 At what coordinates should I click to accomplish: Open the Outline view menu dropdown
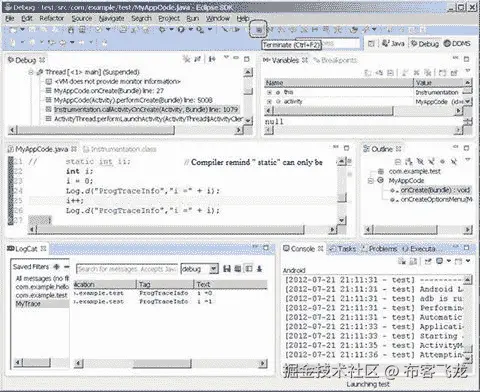[468, 160]
